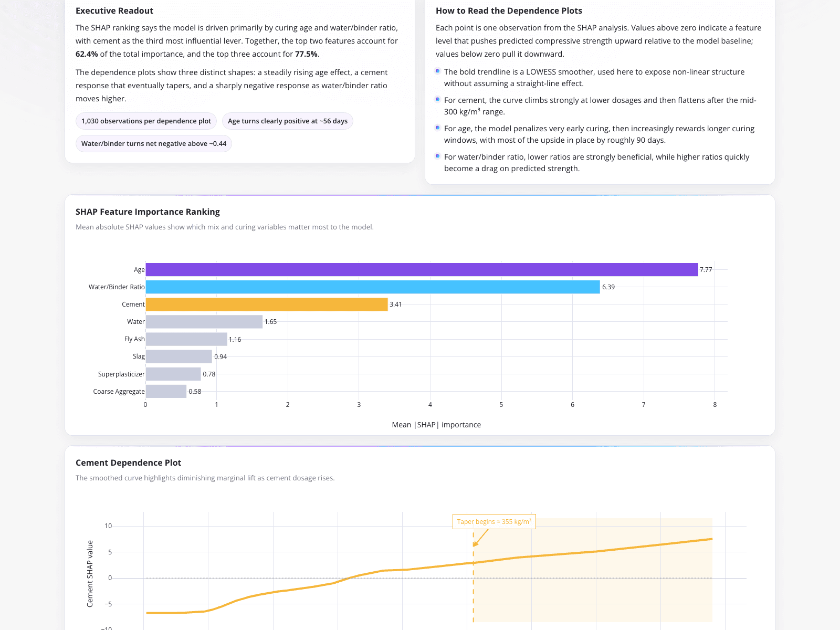Screen dimensions: 840x630
Task: Click the "Taper begins ≈ 355 kg/m³" annotation
Action: [x=494, y=522]
